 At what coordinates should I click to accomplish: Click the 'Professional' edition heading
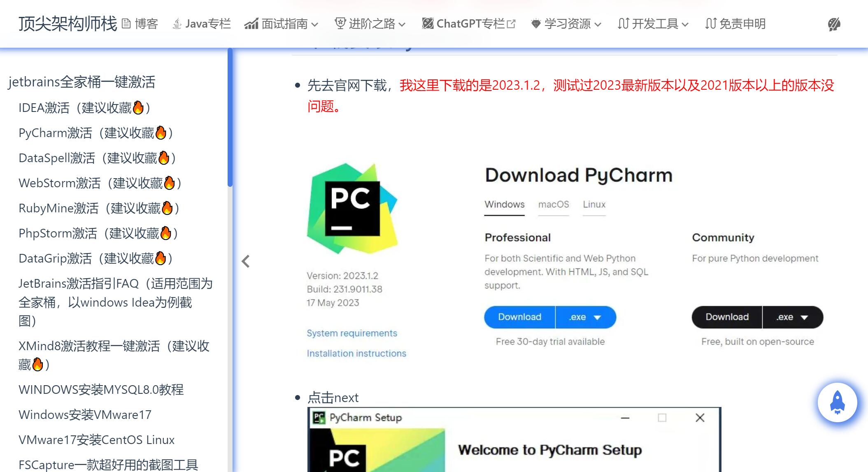click(x=518, y=237)
